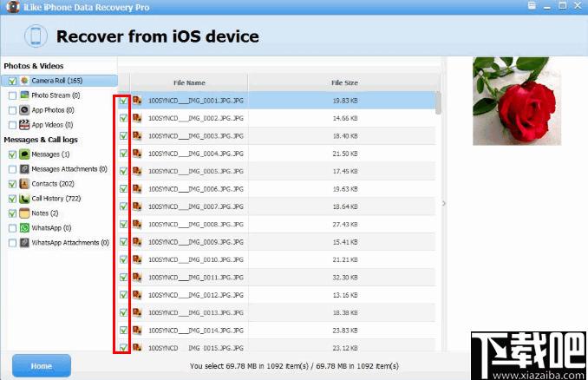Viewport: 588px width, 380px height.
Task: Uncheck the IMG_0011.JPG file checkbox
Action: click(x=123, y=278)
